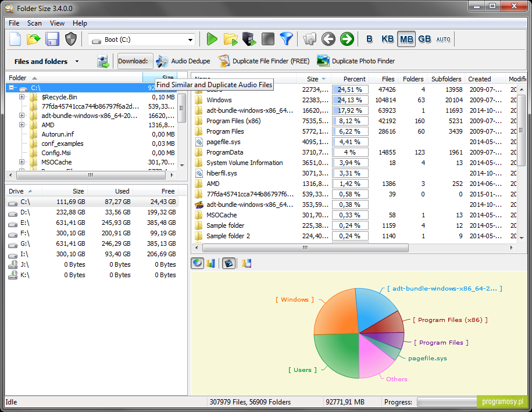Screen dimensions: 532x412
Task: Sort by Subfolders column header
Action: (x=446, y=79)
